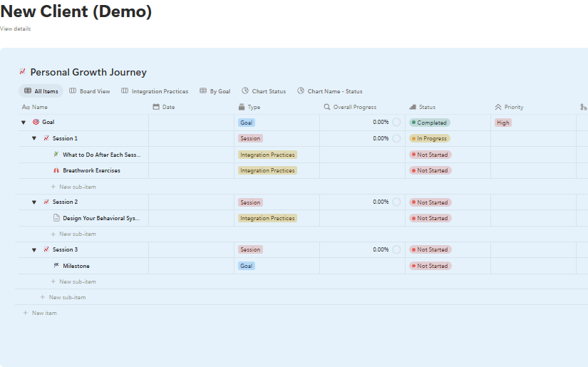This screenshot has width=588, height=367.
Task: Open the High priority tag of Goal
Action: coord(503,123)
